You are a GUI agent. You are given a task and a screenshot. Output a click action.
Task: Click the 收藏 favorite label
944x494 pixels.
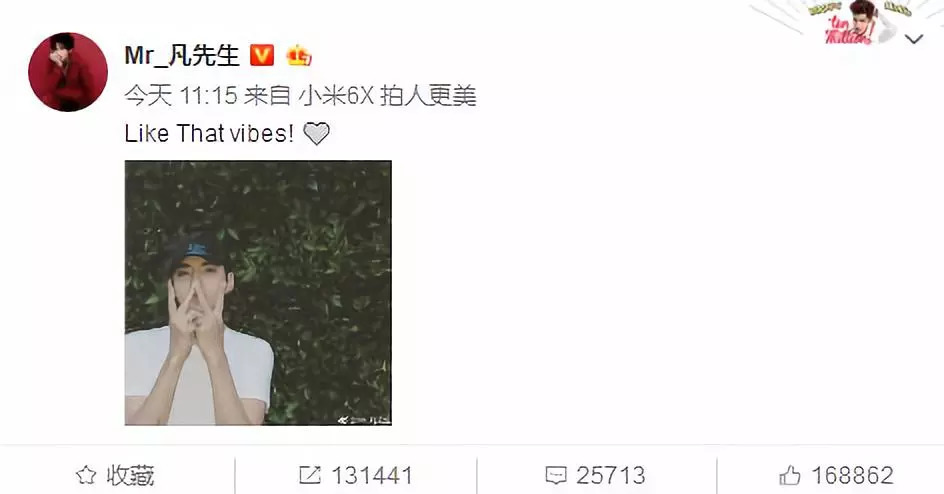point(131,476)
